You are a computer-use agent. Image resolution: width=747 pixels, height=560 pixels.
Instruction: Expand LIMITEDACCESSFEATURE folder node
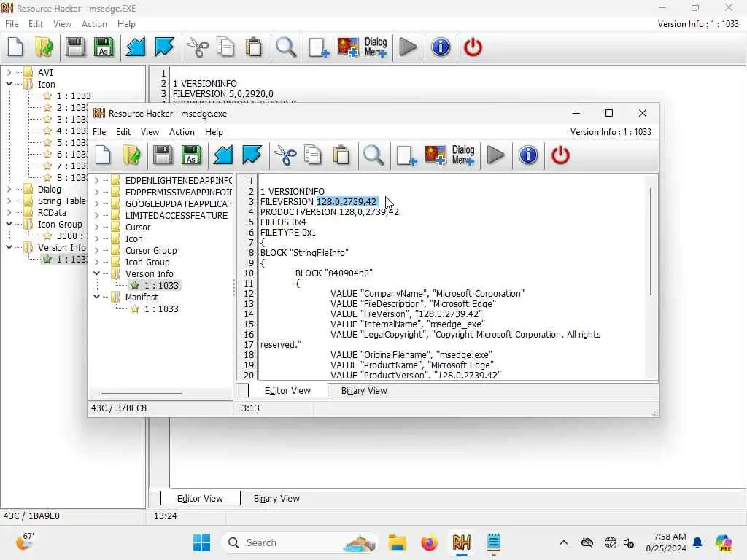click(x=97, y=216)
